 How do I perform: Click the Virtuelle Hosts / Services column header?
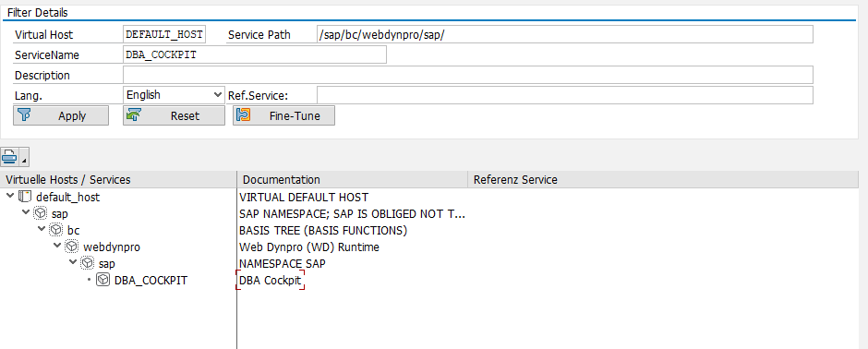(118, 180)
